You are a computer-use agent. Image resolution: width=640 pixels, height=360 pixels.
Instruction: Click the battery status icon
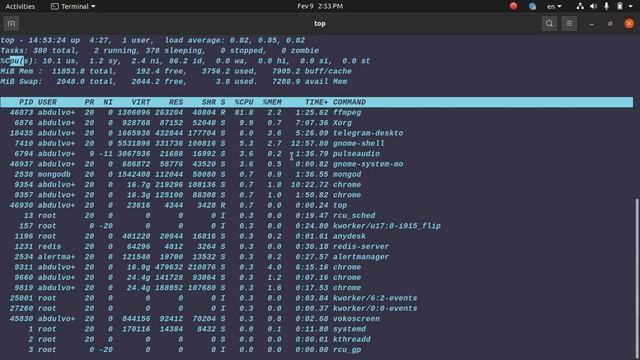point(620,6)
